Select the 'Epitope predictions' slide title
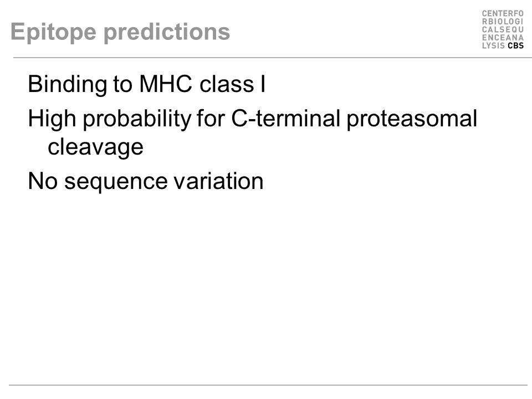 (x=120, y=32)
